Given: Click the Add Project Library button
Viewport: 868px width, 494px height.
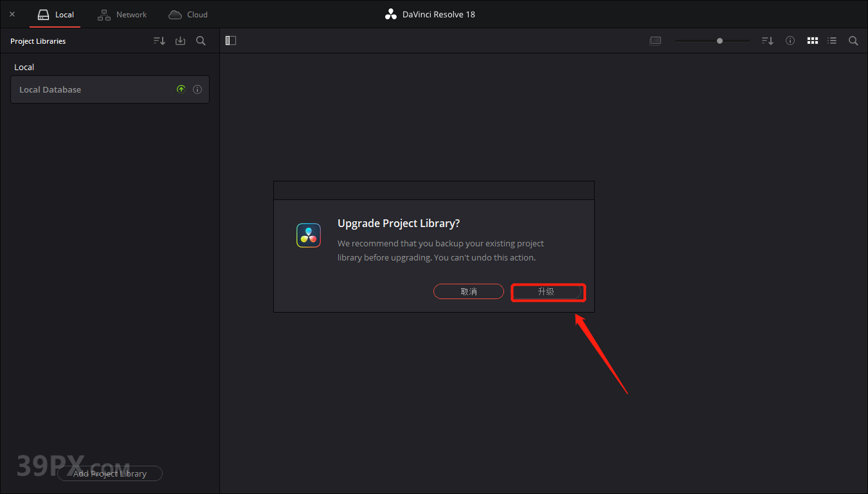Looking at the screenshot, I should click(x=110, y=473).
